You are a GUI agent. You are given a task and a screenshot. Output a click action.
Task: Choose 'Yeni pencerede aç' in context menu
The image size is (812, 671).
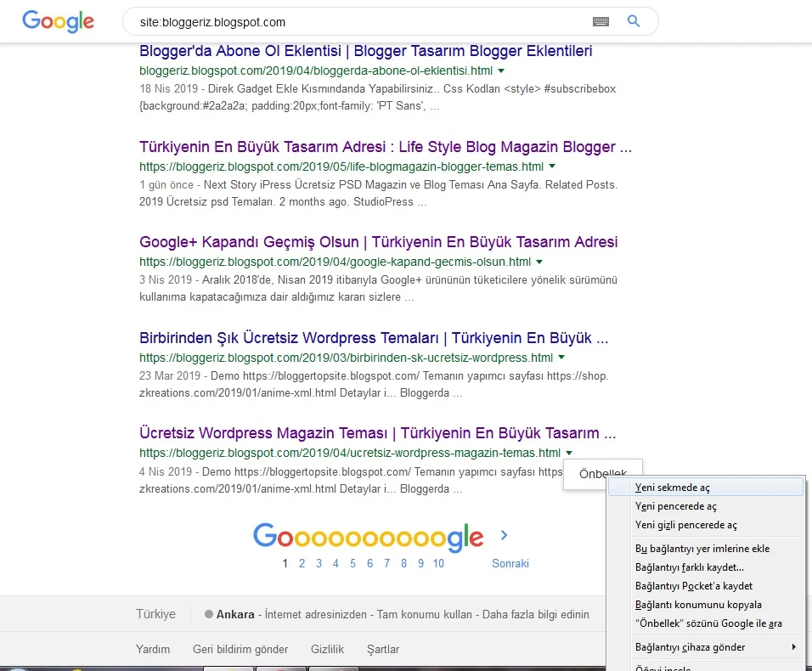(x=705, y=506)
